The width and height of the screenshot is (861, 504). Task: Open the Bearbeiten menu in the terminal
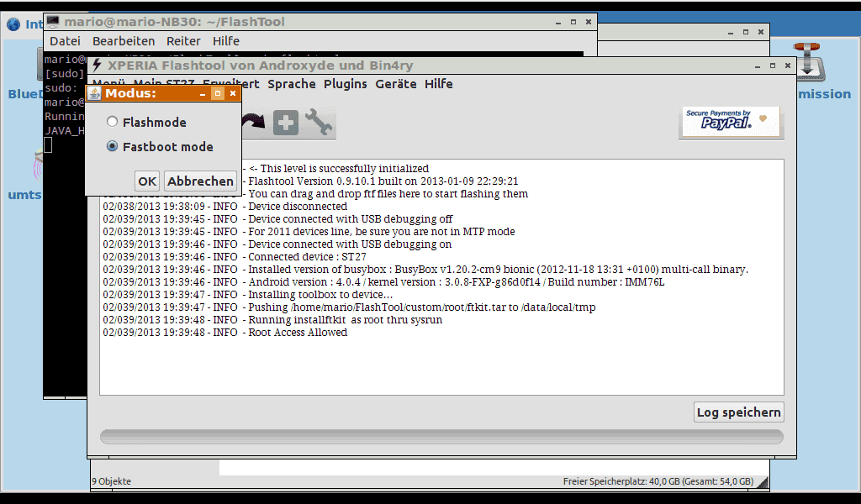coord(124,41)
